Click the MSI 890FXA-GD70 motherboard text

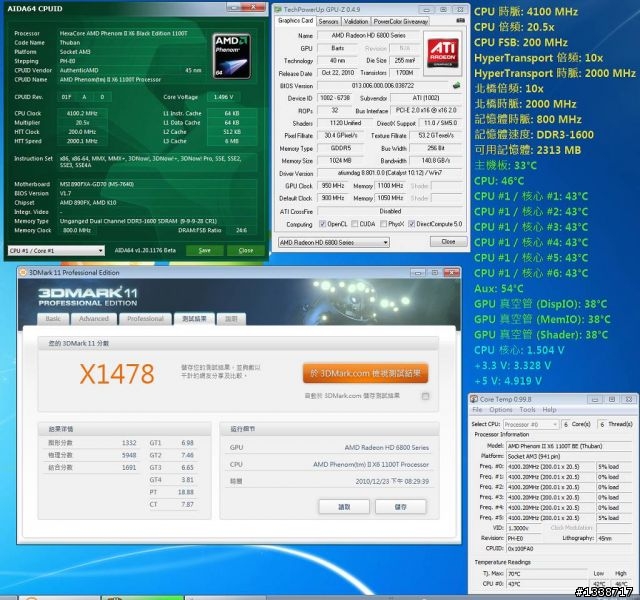(x=97, y=184)
